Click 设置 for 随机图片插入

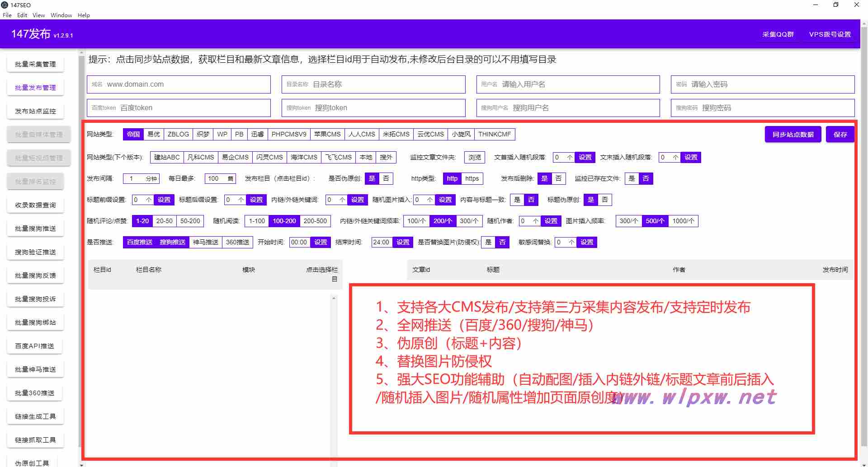point(445,200)
